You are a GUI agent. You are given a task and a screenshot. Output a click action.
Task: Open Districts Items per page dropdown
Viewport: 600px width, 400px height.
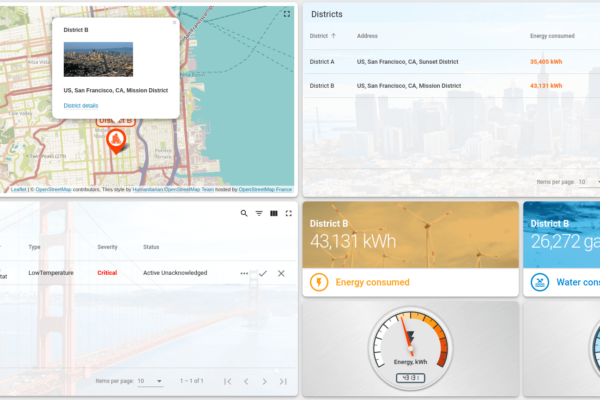pos(590,182)
